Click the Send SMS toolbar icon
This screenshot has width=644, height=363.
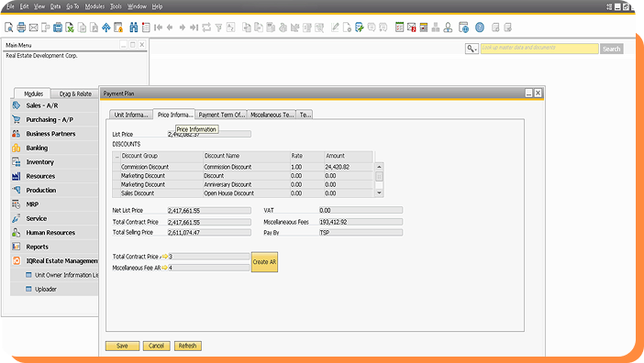click(46, 27)
